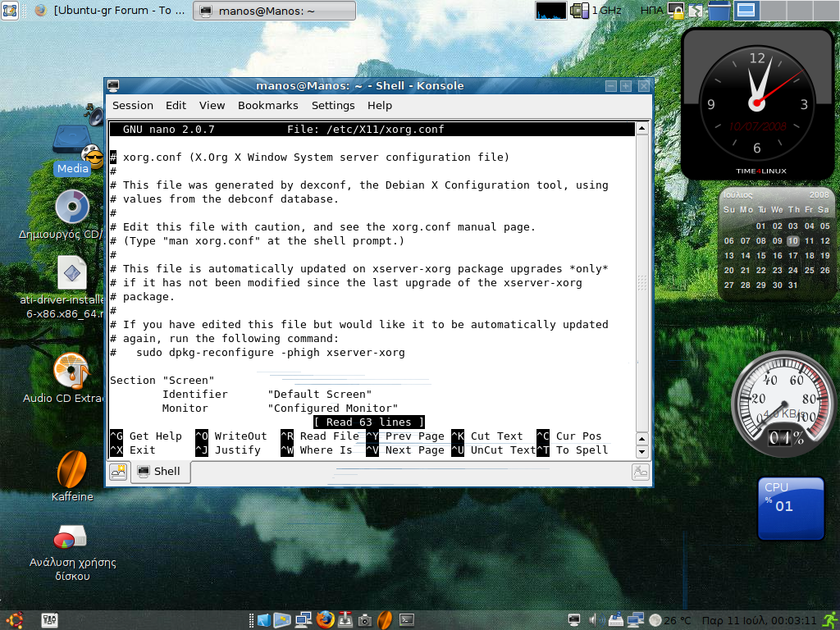Click the Ubuntu logo main menu button

13,620
